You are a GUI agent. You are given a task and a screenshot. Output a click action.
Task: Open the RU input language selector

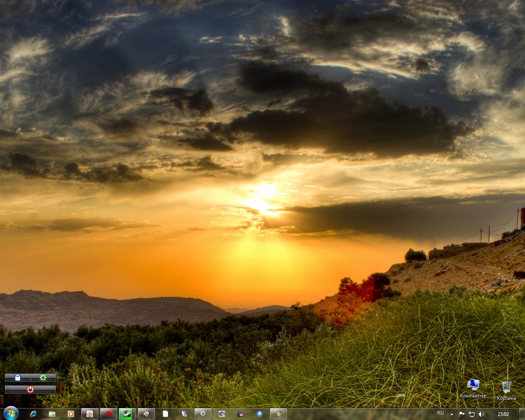(441, 413)
